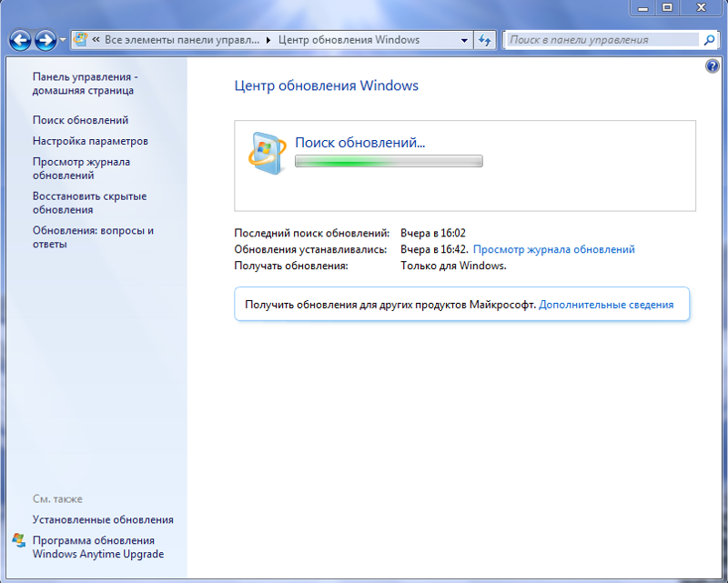Open Просмотр журнала обновлений link
Screen dimensions: 728x583
click(x=555, y=248)
